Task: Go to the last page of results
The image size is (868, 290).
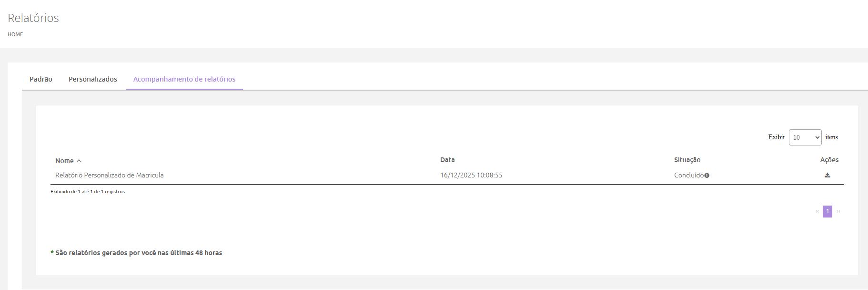Action: tap(838, 211)
